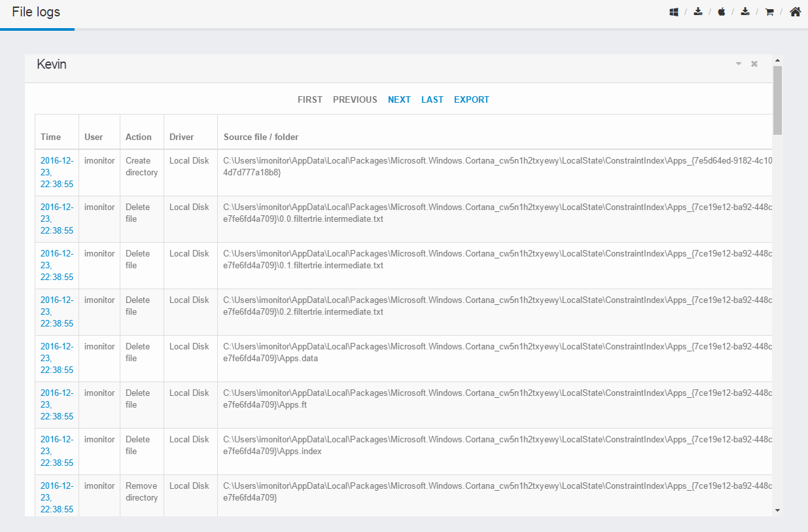This screenshot has width=808, height=532.
Task: Open timestamp of Remove directory row
Action: click(x=57, y=497)
